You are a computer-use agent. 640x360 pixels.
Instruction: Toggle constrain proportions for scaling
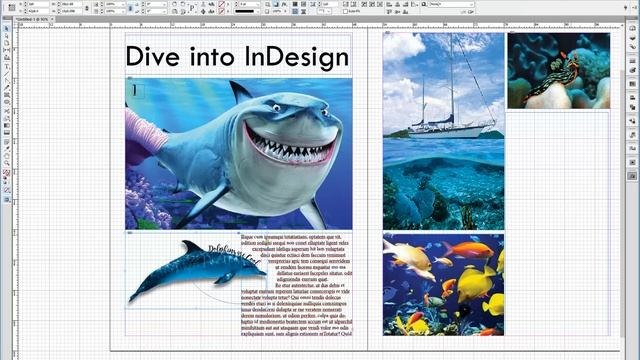click(131, 8)
